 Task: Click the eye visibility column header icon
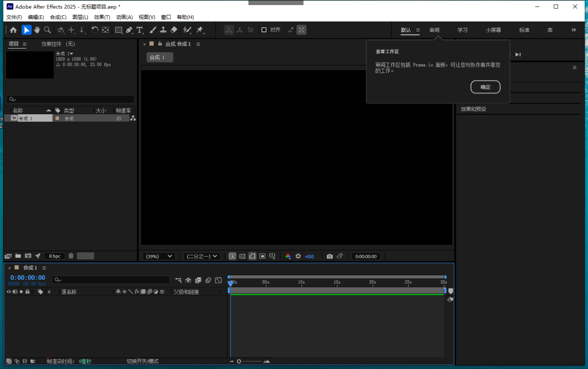pos(8,292)
